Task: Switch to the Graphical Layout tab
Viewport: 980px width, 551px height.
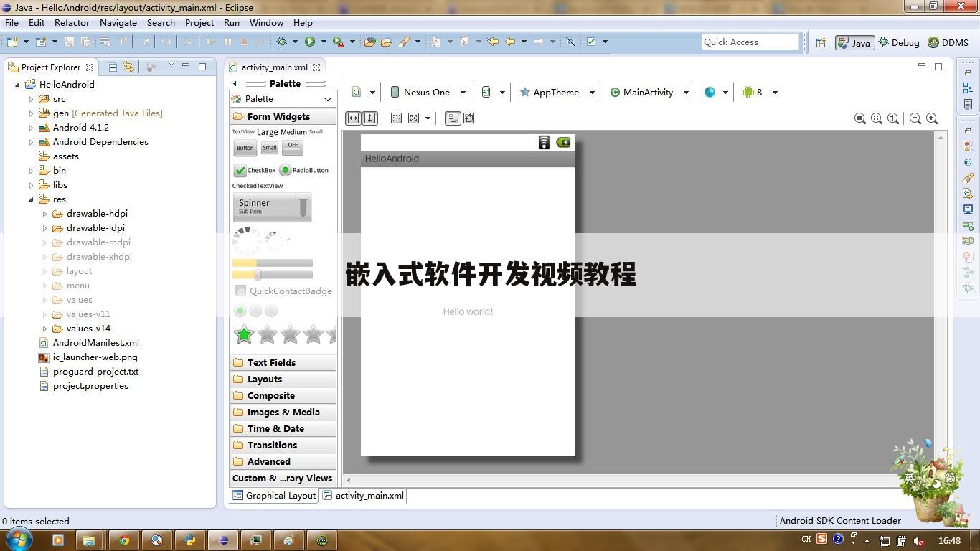Action: [x=275, y=496]
